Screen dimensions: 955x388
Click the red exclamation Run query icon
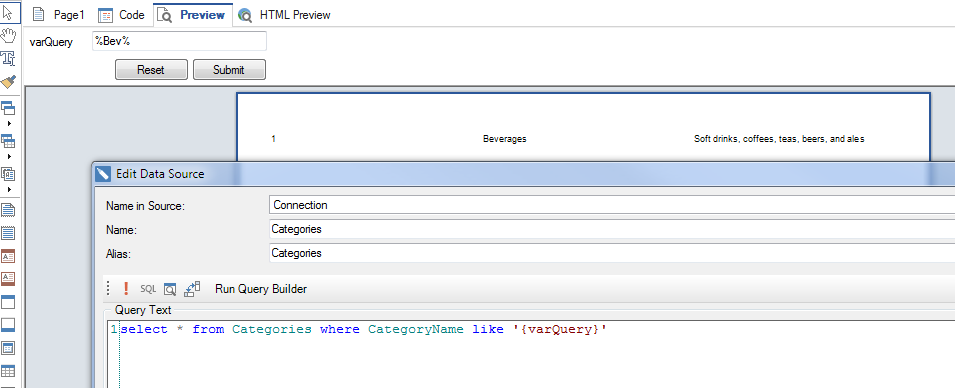click(126, 289)
